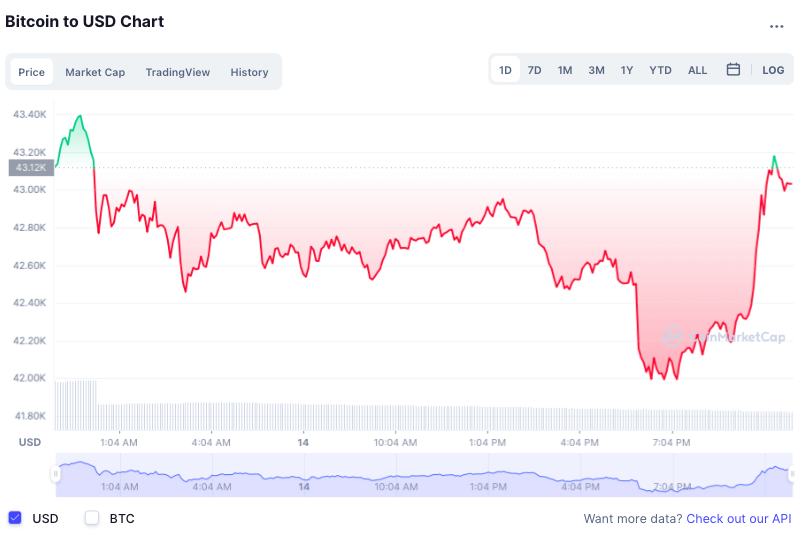Select the 1Y time range
Image resolution: width=804 pixels, height=543 pixels.
[627, 70]
